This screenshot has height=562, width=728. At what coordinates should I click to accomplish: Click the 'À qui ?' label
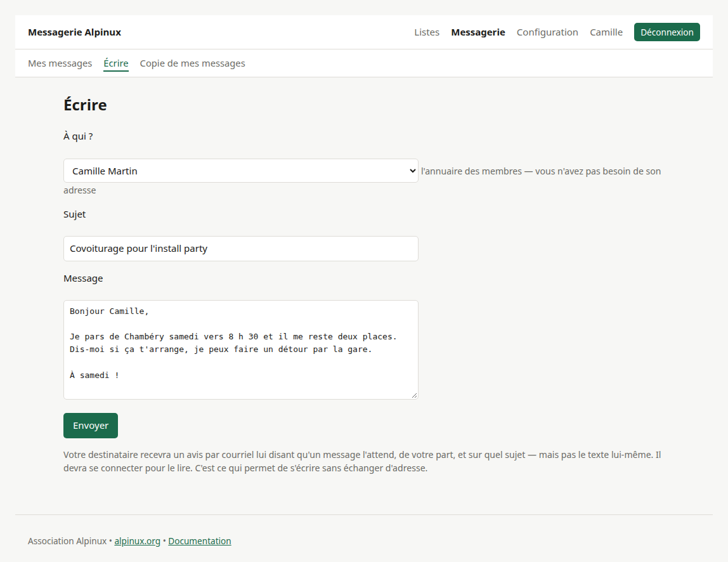pos(78,136)
